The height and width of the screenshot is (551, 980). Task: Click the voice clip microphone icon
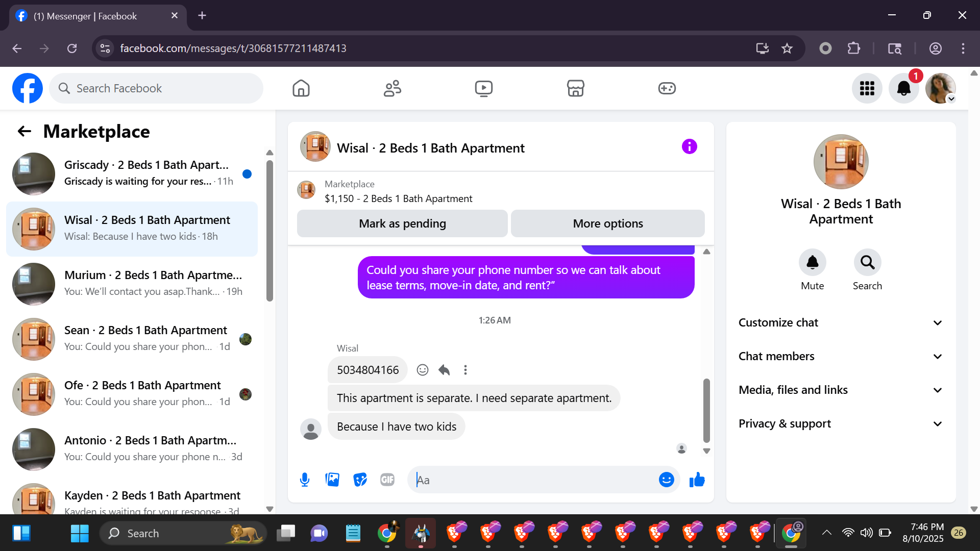[305, 480]
